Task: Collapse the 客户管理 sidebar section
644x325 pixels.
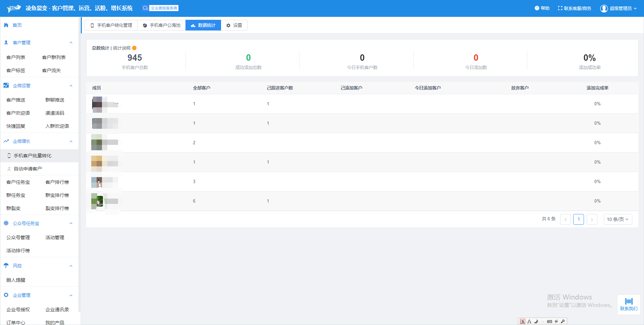Action: click(x=71, y=43)
